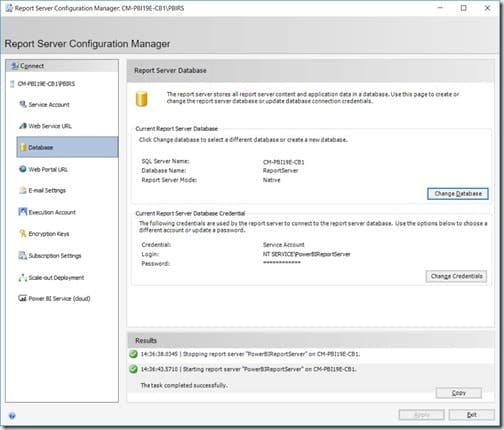Screen dimensions: 504x430
Task: Click the Copy button in Results
Action: point(459,393)
